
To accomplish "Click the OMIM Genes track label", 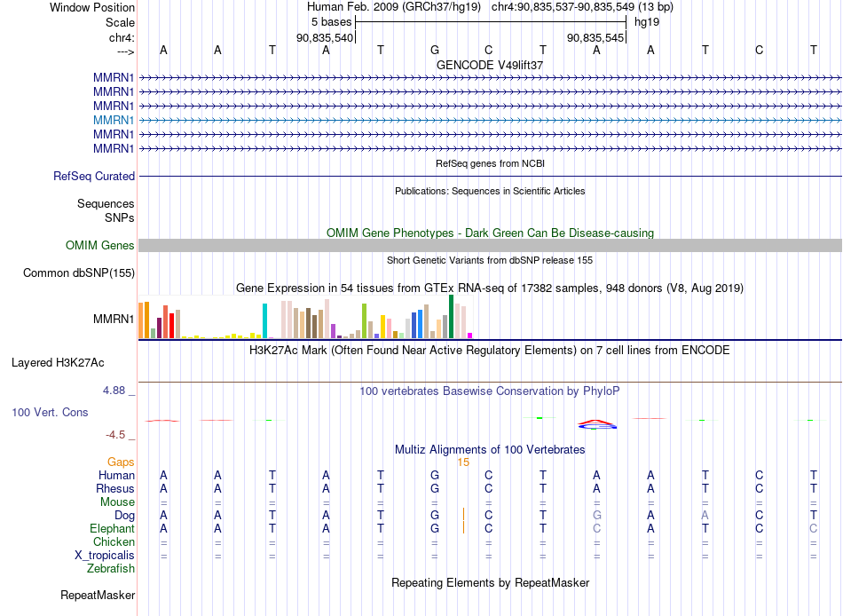I will click(x=100, y=245).
